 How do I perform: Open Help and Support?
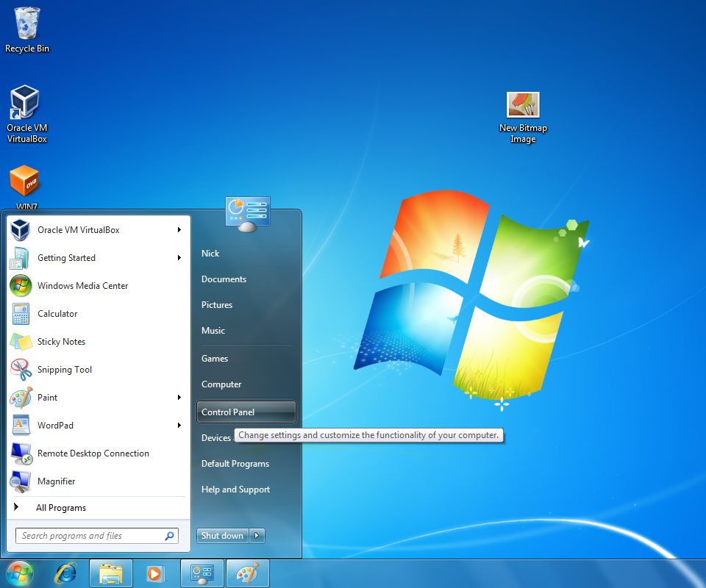(x=235, y=489)
